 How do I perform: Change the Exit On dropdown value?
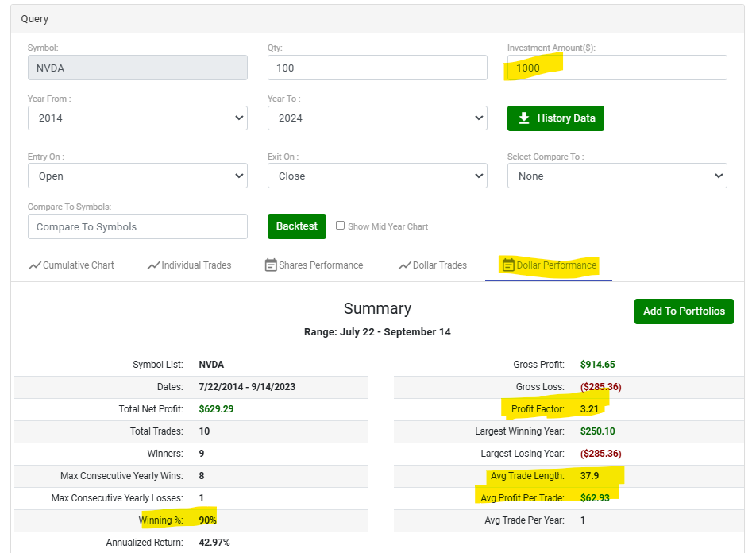(x=377, y=176)
